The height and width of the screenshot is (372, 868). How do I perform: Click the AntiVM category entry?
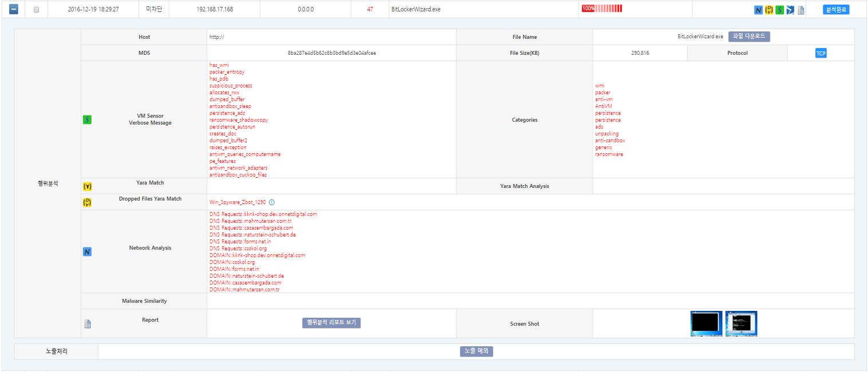(604, 106)
